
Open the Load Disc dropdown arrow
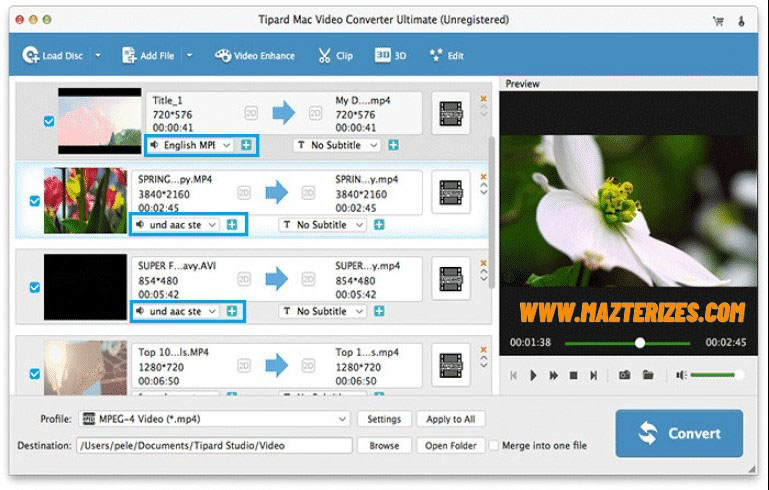[x=98, y=55]
